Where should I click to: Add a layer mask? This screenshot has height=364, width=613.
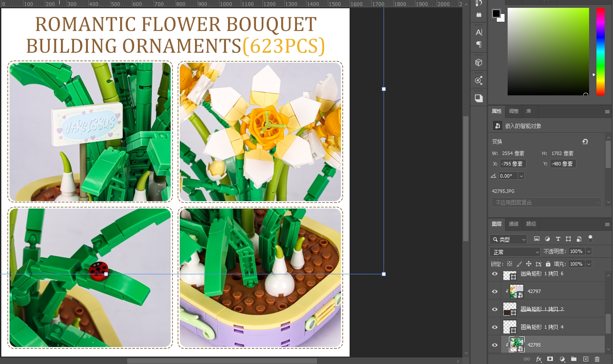pyautogui.click(x=550, y=359)
